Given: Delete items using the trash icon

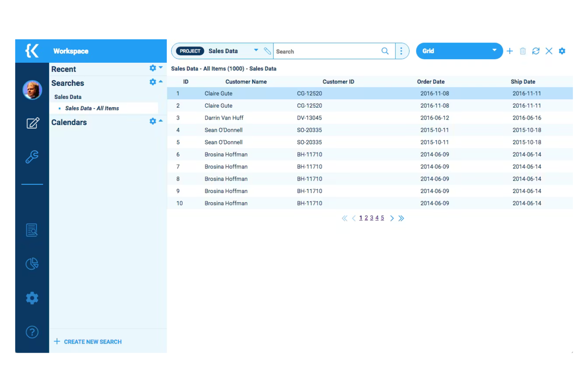Looking at the screenshot, I should click(522, 51).
